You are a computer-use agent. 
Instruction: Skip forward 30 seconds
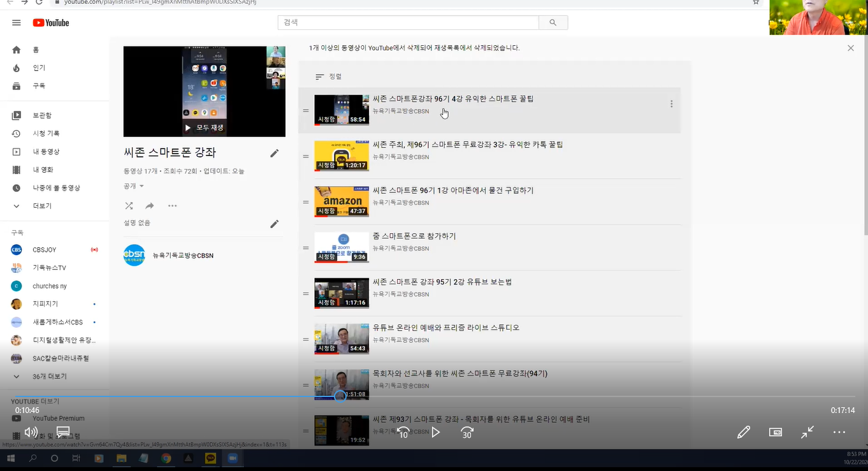[467, 432]
